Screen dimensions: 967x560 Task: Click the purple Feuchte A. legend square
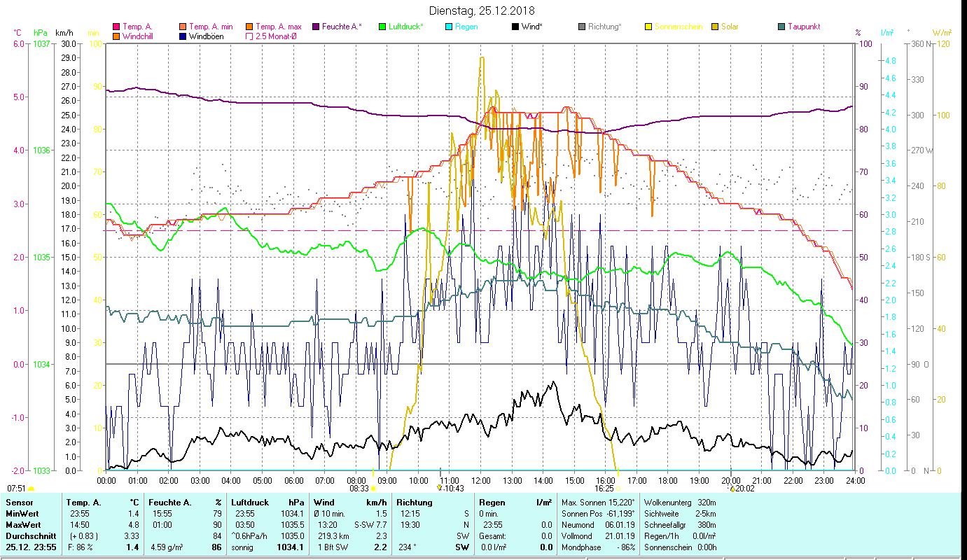(x=315, y=27)
